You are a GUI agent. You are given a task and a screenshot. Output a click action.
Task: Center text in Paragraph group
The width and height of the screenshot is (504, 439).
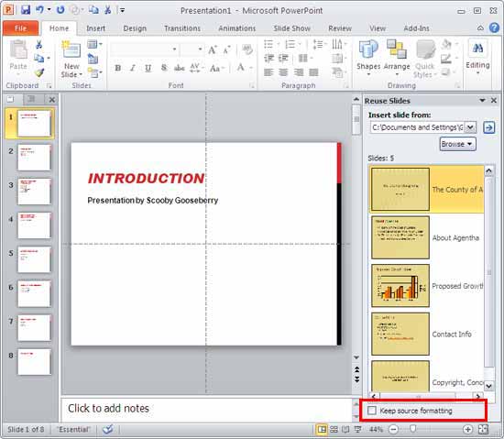[283, 72]
